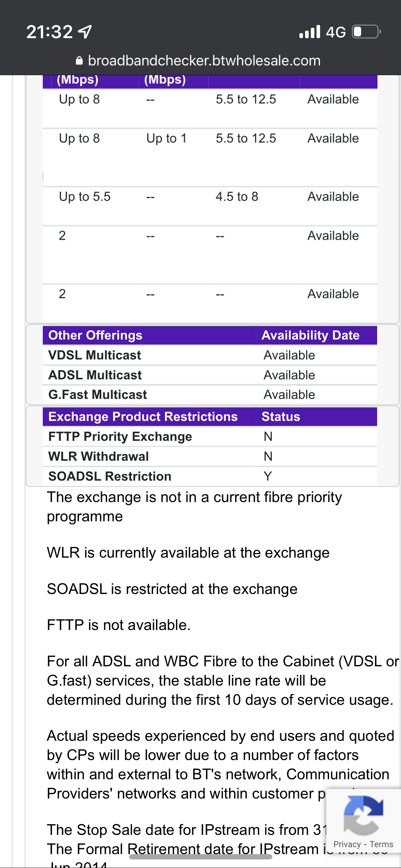Image resolution: width=401 pixels, height=868 pixels.
Task: Tap the WLR Withdrawal row label
Action: pos(98,456)
